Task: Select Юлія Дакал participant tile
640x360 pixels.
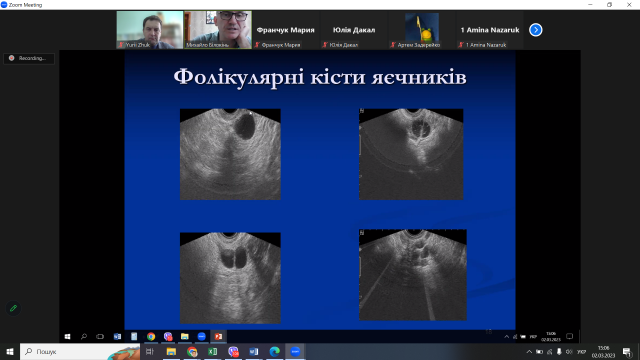Action: (x=354, y=30)
